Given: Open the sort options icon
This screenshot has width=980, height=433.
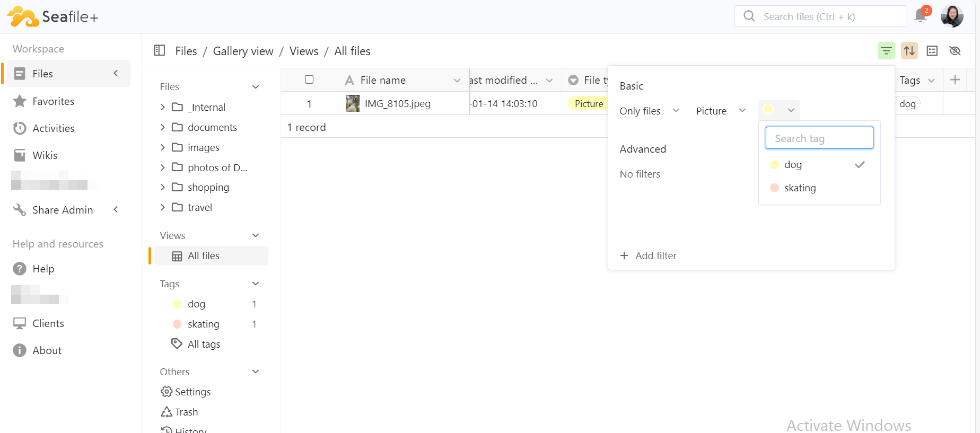Looking at the screenshot, I should tap(909, 51).
